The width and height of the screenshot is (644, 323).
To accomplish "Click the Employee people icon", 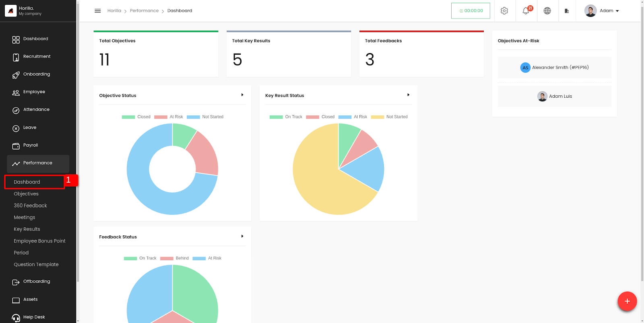I will (16, 93).
